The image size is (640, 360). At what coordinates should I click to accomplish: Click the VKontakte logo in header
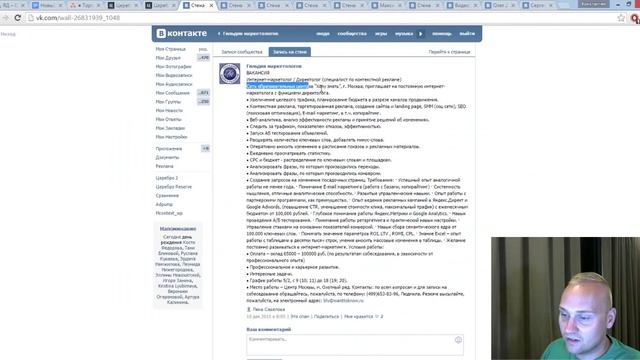pyautogui.click(x=182, y=33)
